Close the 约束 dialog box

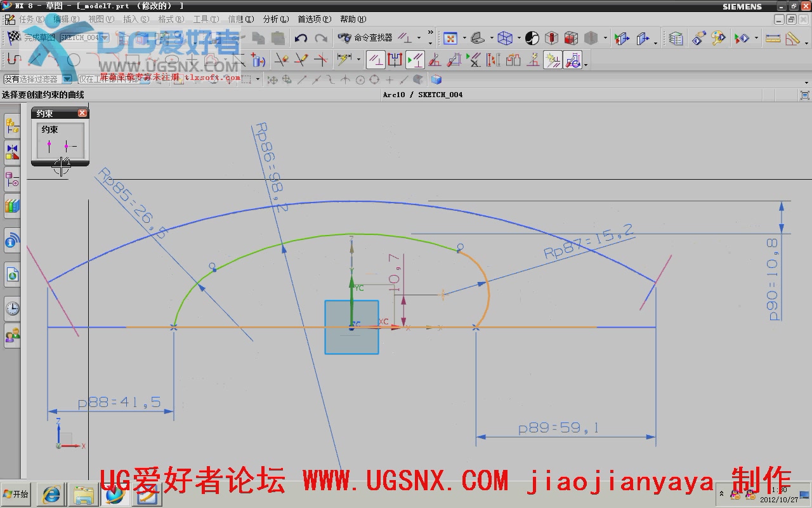[82, 113]
